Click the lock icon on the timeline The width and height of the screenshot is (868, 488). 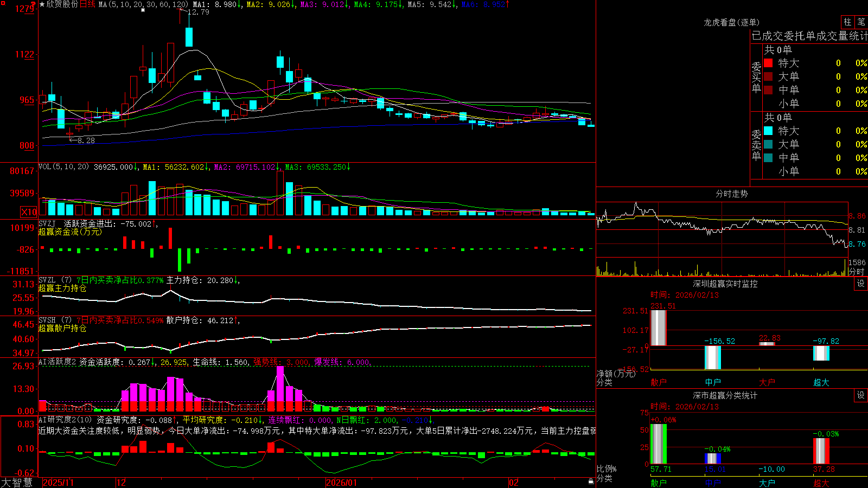[x=591, y=481]
